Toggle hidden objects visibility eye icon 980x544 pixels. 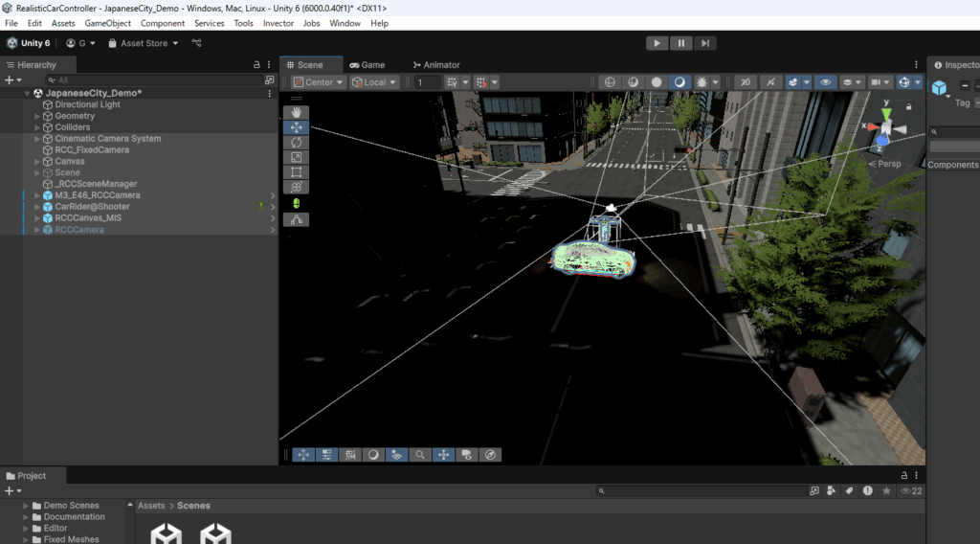click(x=826, y=82)
